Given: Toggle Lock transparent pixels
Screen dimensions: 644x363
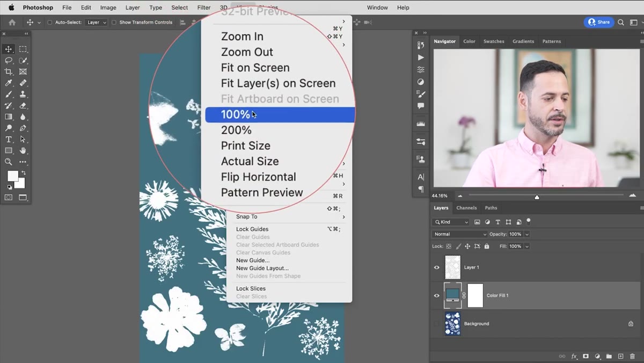Looking at the screenshot, I should click(x=449, y=246).
